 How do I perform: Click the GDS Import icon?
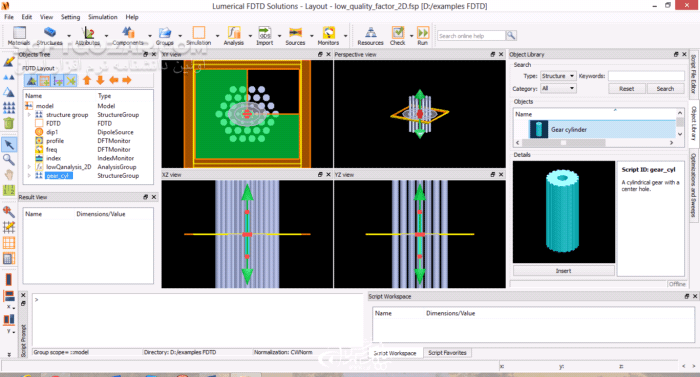265,33
